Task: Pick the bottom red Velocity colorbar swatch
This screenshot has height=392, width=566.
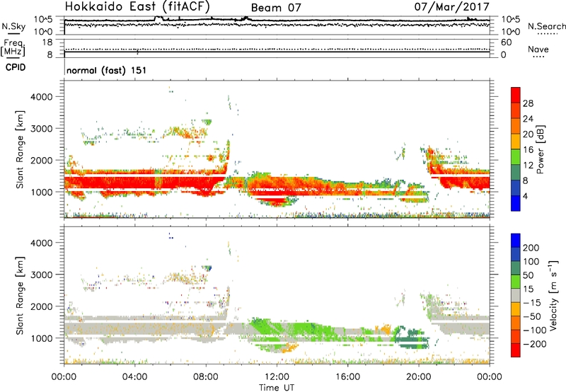Action: pyautogui.click(x=516, y=350)
